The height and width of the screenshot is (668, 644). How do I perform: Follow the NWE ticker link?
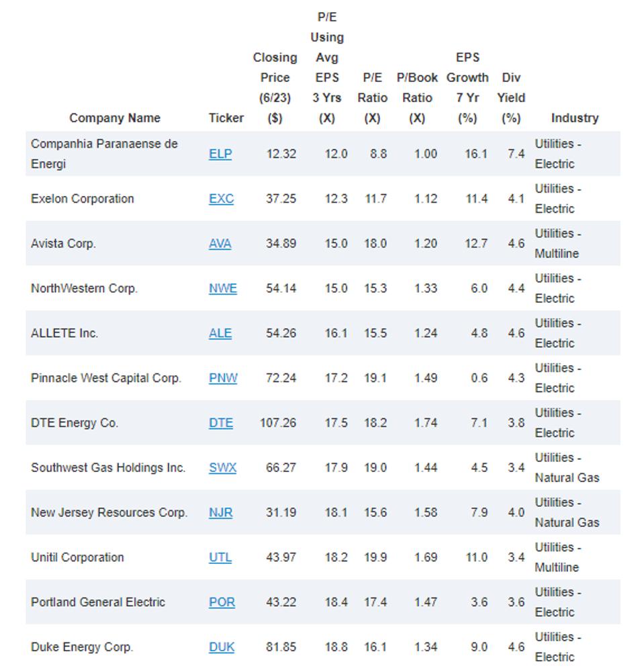(222, 289)
